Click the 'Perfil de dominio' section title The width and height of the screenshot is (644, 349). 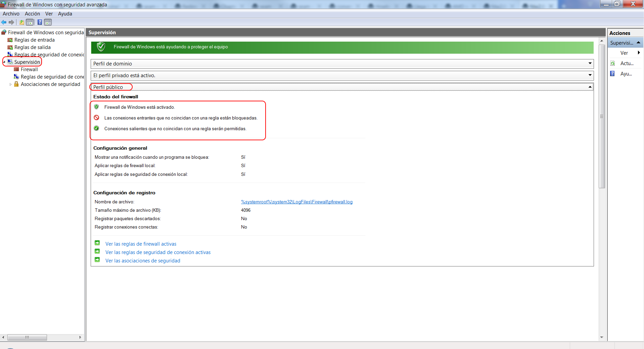point(112,63)
